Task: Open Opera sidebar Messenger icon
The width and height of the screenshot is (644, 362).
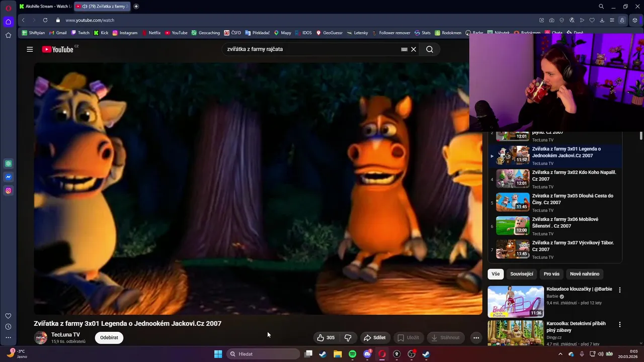Action: 8,177
